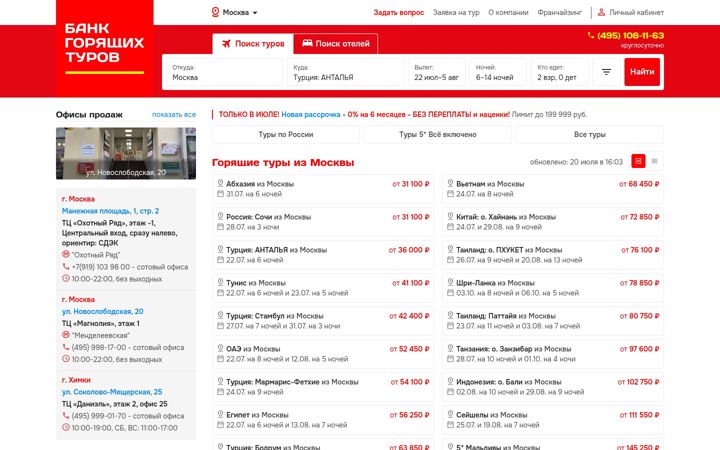Open the Кто едет travelers selector
The image size is (720, 450).
[559, 72]
